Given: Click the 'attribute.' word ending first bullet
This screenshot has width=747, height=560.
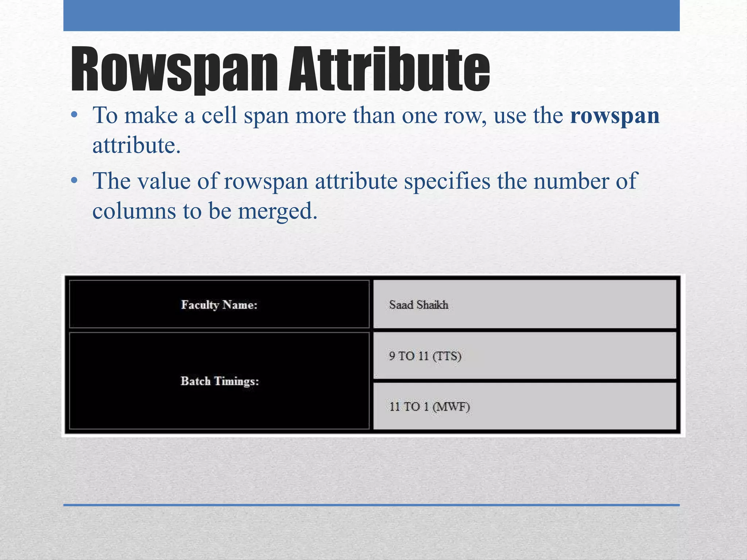Looking at the screenshot, I should (136, 146).
